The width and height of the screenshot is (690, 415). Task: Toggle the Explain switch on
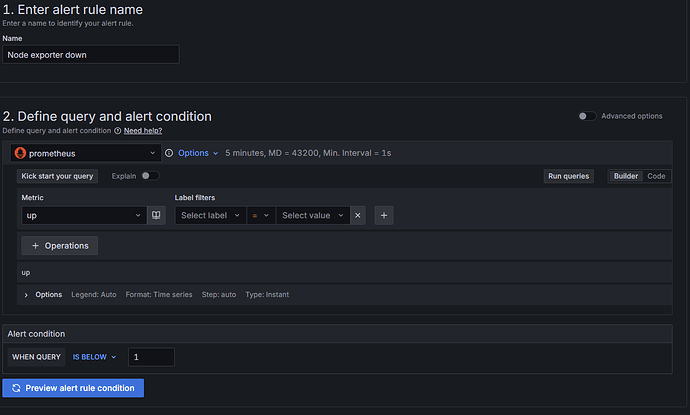click(x=150, y=176)
